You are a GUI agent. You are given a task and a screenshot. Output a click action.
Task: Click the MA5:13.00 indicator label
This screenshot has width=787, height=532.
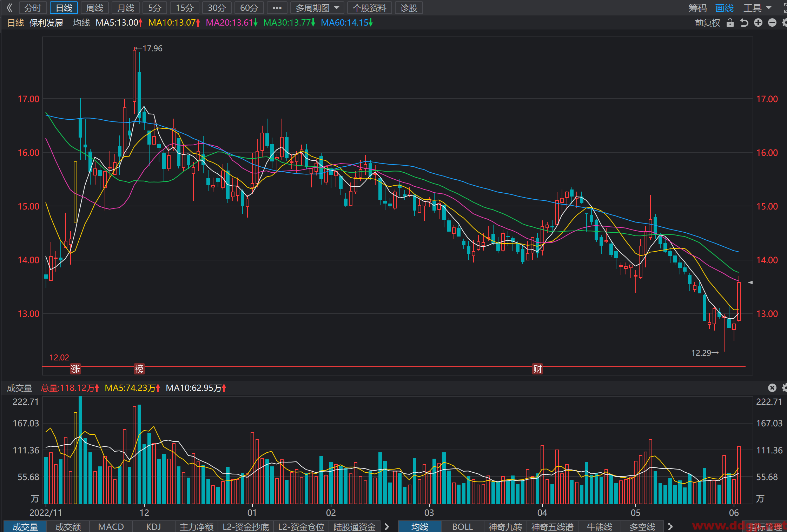119,23
